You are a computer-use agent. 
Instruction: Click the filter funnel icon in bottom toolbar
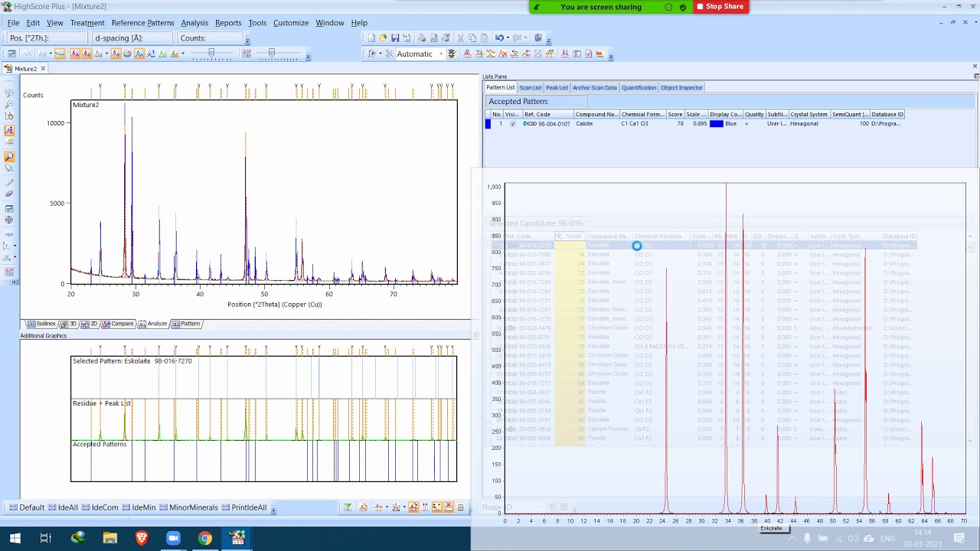[x=348, y=507]
